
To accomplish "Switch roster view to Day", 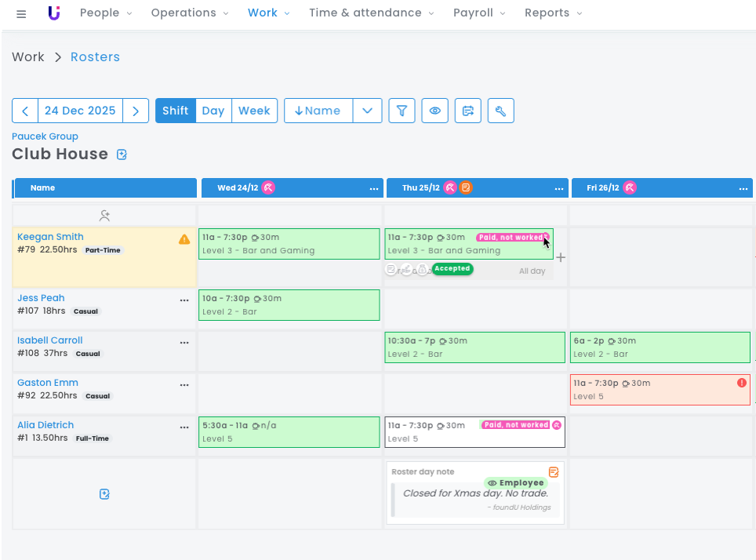I will [x=213, y=111].
